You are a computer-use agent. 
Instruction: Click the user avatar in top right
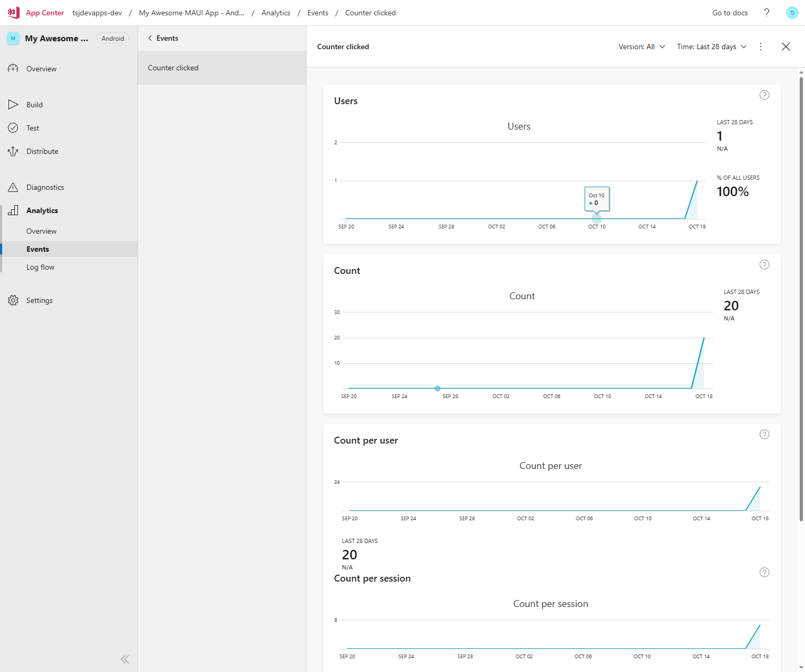792,13
